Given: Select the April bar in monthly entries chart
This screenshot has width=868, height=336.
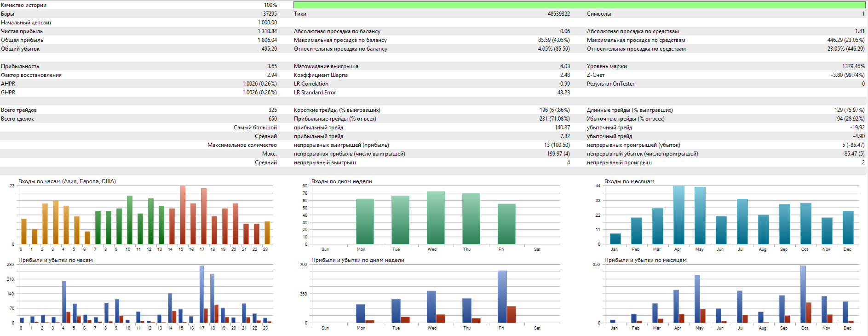Looking at the screenshot, I should coord(678,215).
